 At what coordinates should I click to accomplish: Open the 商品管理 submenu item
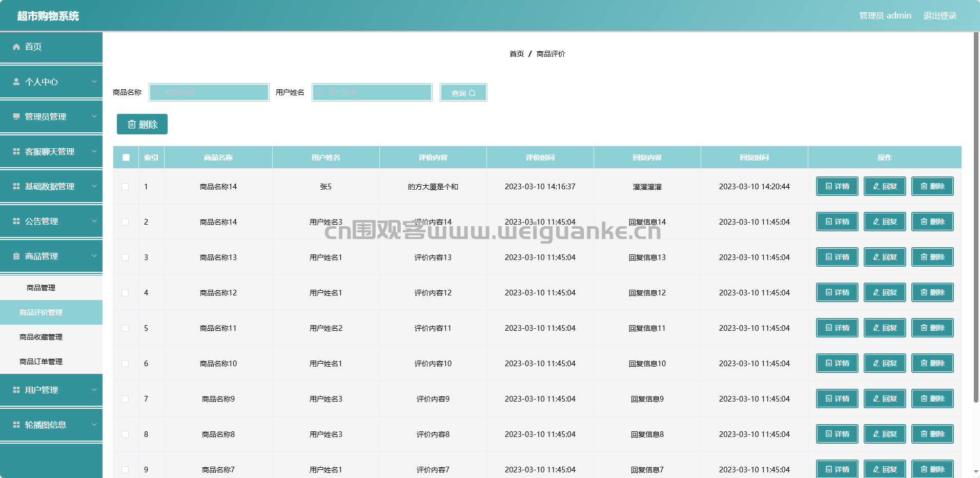(51, 288)
